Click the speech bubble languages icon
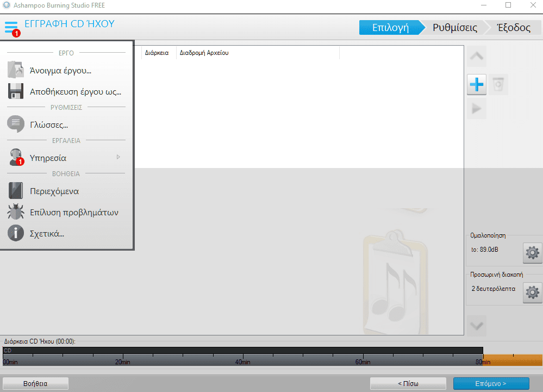The width and height of the screenshot is (543, 392). 16,124
